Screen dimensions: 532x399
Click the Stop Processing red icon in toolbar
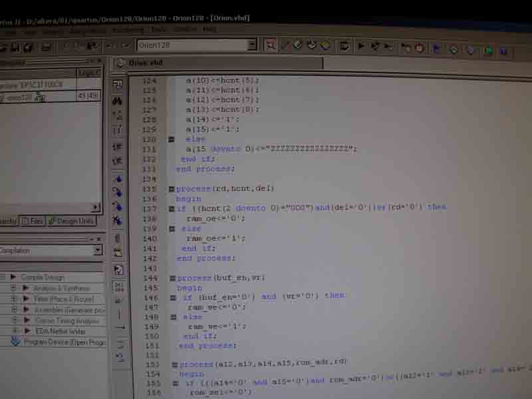(x=420, y=48)
